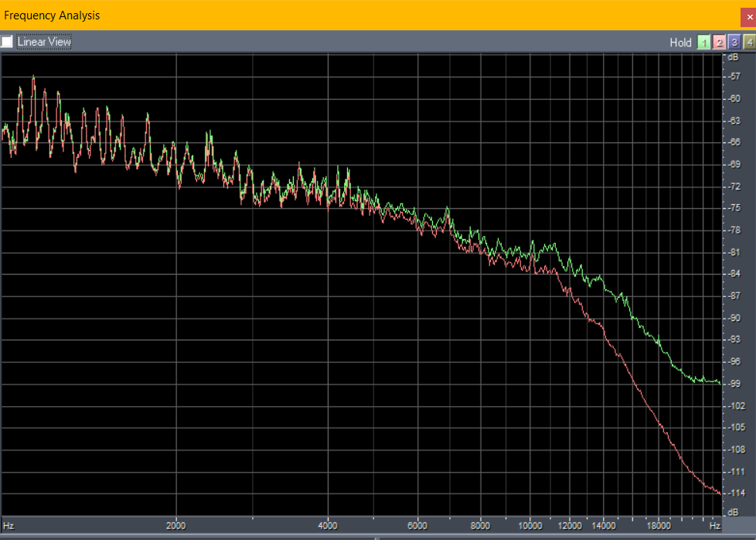Click the 2000 Hz axis label
The width and height of the screenshot is (756, 540).
pos(176,525)
